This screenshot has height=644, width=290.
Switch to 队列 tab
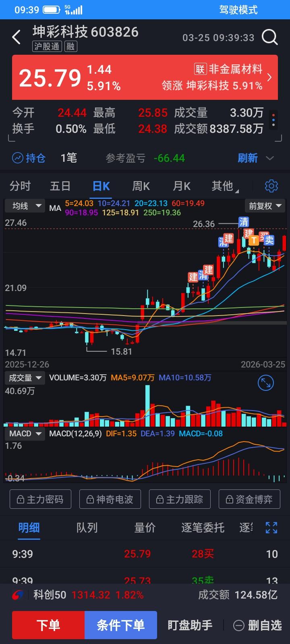pyautogui.click(x=87, y=528)
